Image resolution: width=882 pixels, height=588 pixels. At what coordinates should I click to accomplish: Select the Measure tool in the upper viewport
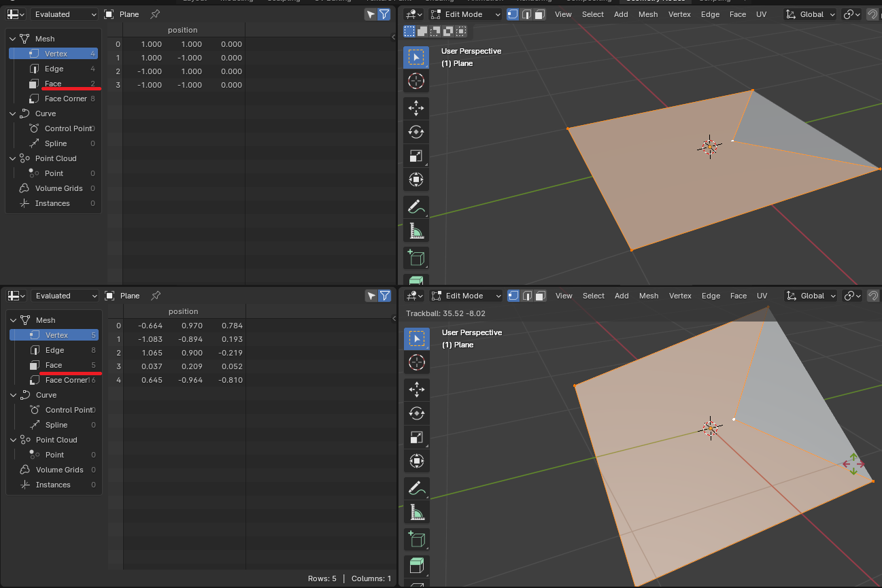416,232
